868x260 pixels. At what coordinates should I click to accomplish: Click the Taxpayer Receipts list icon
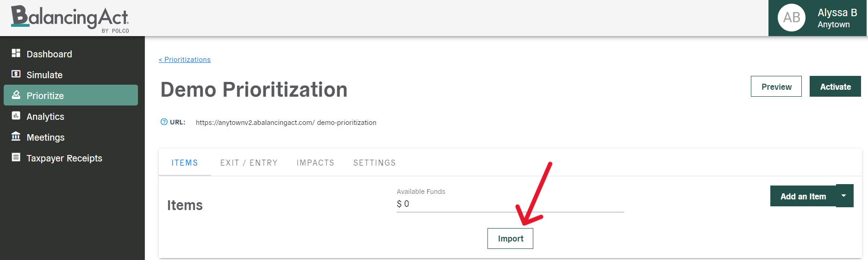coord(16,157)
